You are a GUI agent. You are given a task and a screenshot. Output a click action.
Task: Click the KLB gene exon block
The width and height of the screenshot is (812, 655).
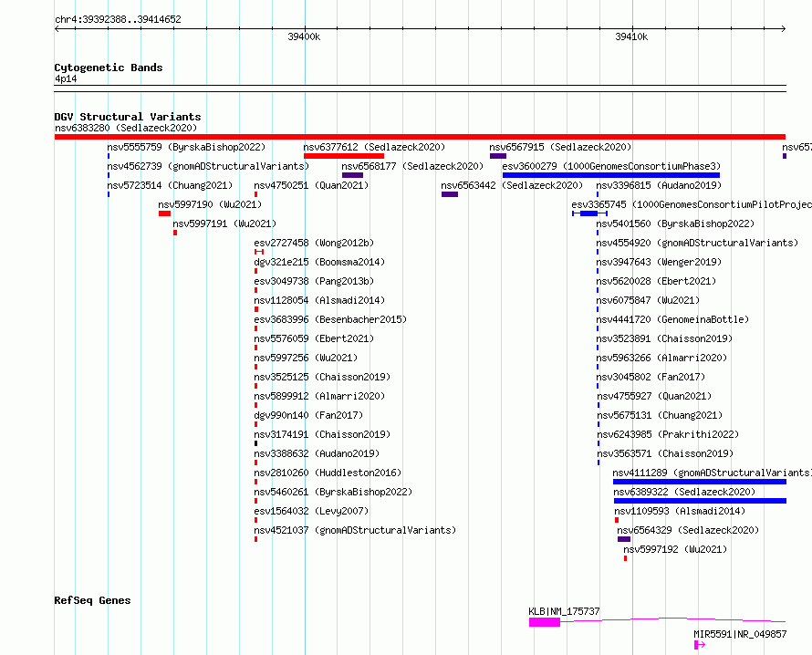(x=545, y=622)
